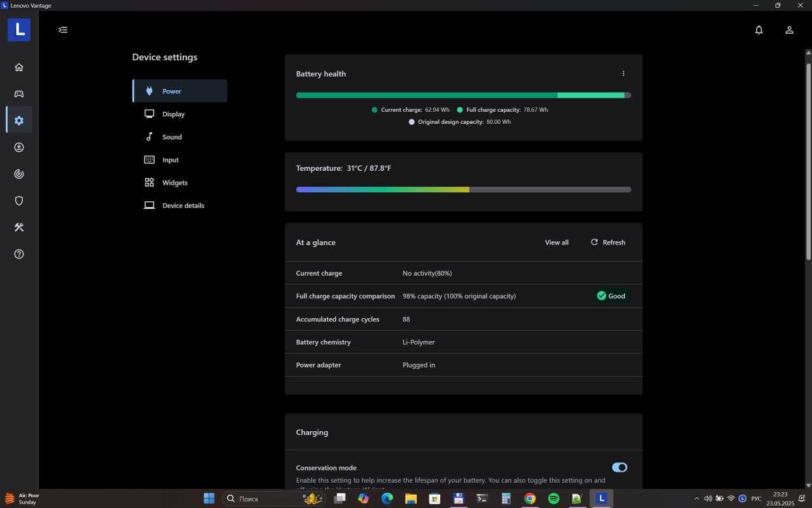
Task: Click the Current charge 62.94 Wh legend
Action: [410, 110]
